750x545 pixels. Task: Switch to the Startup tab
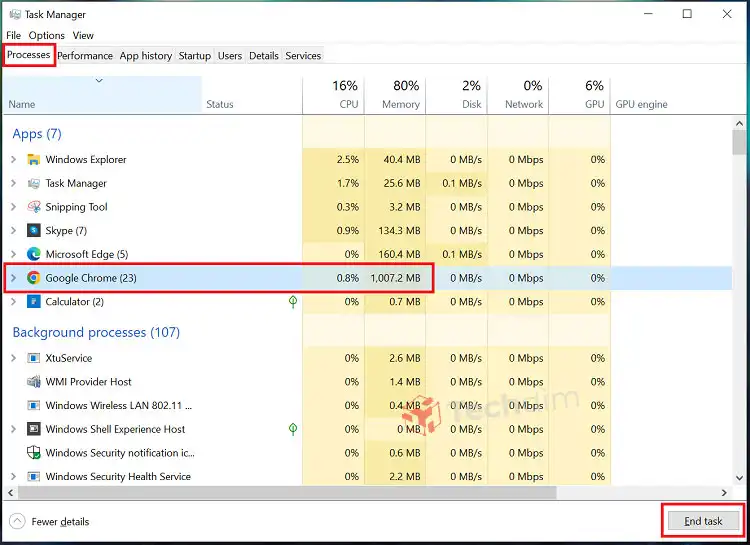point(195,56)
